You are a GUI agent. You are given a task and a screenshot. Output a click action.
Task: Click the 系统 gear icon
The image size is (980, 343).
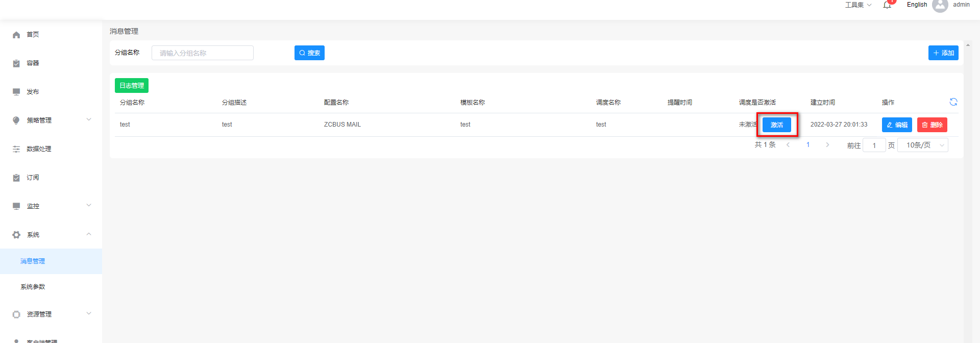tap(16, 235)
